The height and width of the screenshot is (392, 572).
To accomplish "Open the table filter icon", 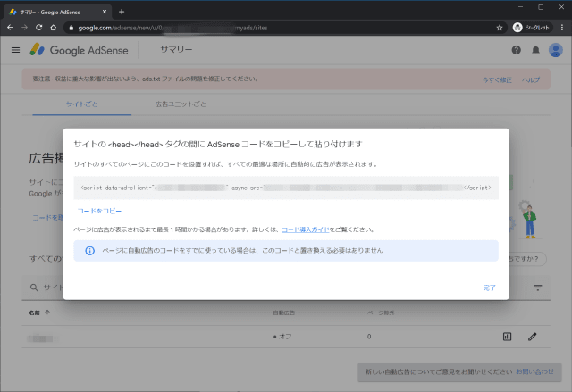I will click(537, 288).
